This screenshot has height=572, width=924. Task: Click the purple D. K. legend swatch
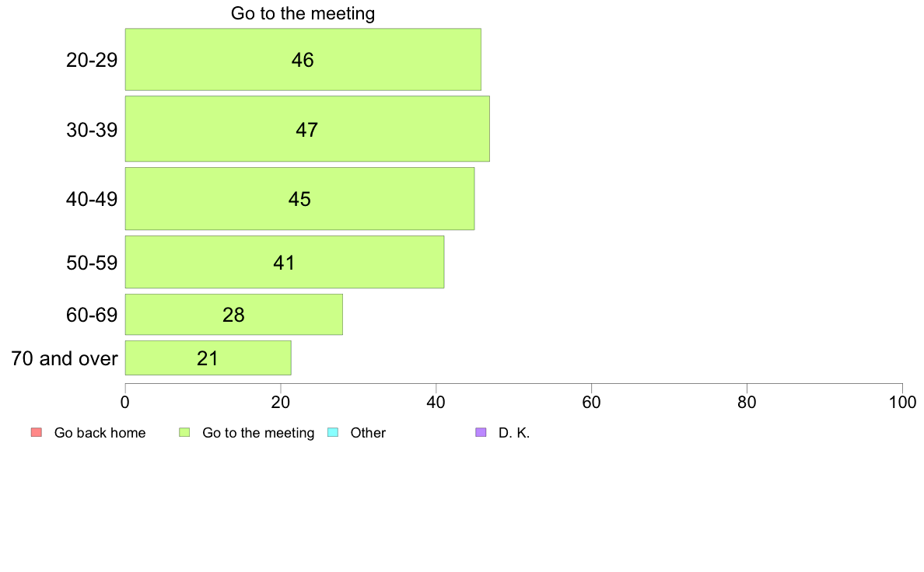(x=481, y=432)
